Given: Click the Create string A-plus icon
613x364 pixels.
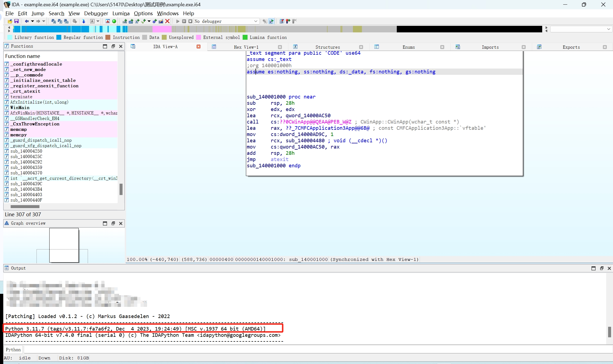Looking at the screenshot, I should point(137,21).
